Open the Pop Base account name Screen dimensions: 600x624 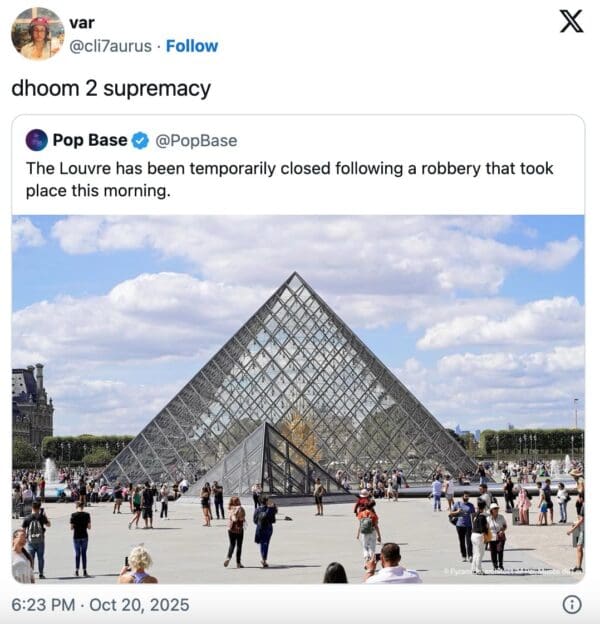click(x=90, y=140)
